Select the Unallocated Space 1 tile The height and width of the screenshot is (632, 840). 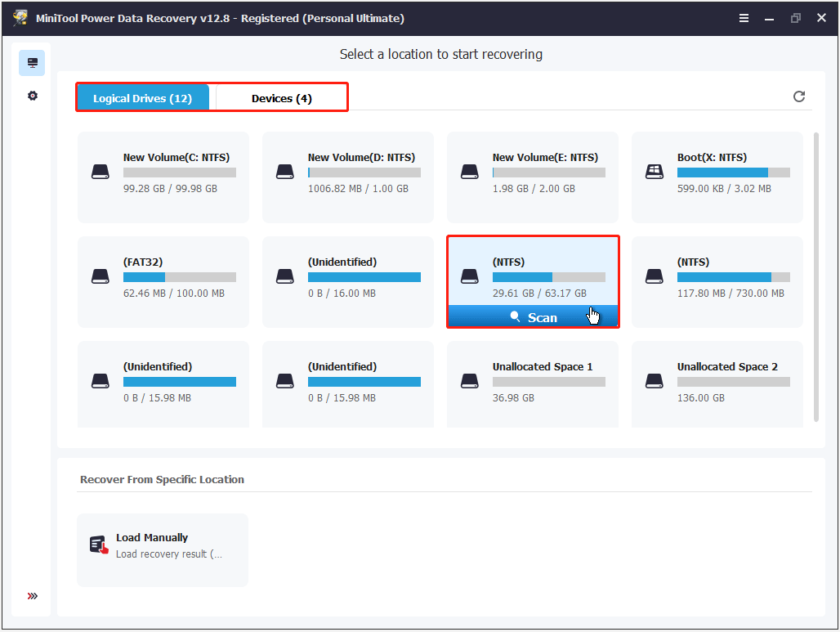coord(532,383)
